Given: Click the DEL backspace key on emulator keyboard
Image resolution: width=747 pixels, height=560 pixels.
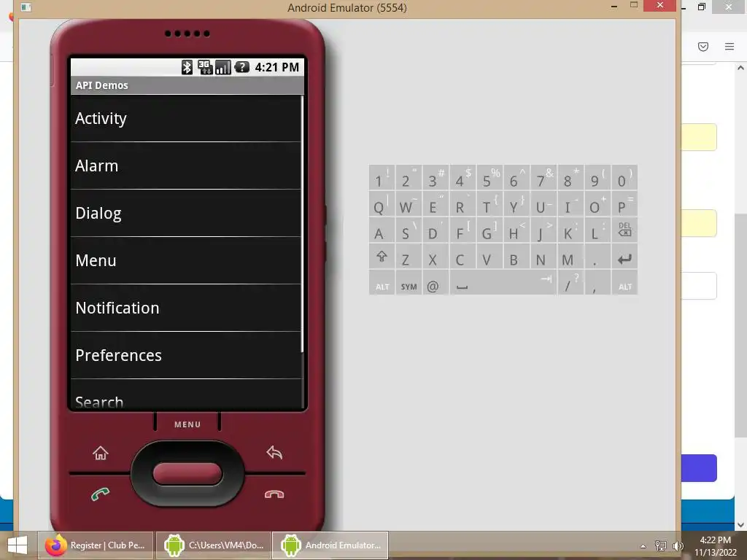Looking at the screenshot, I should 624,230.
